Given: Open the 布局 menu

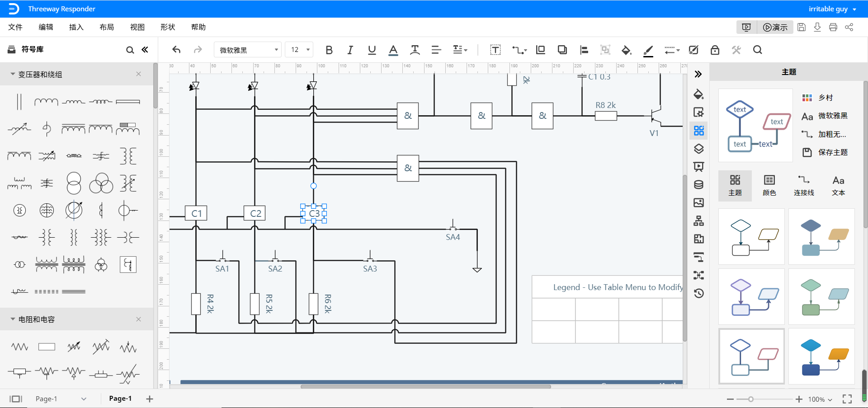Looking at the screenshot, I should click(107, 27).
